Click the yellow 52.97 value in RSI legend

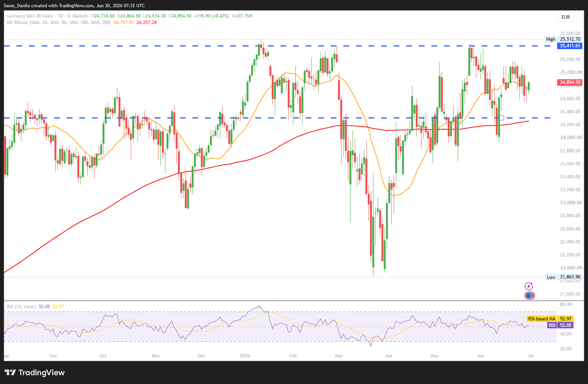(58, 307)
